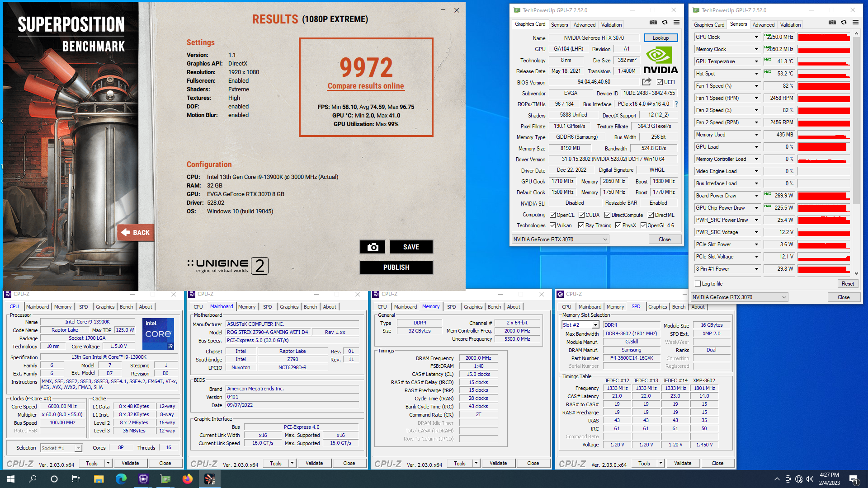This screenshot has width=868, height=488.
Task: Click the refresh icon in GPU-Z Sensors window
Action: (x=844, y=22)
